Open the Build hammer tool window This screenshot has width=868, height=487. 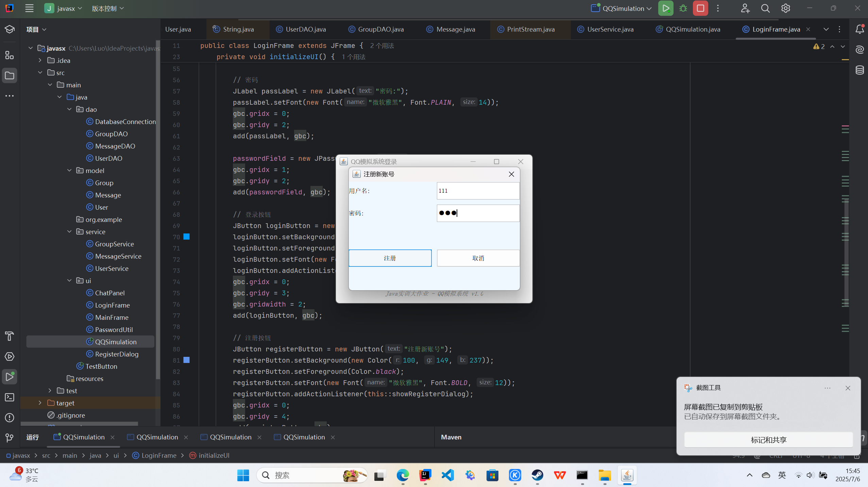pos(10,336)
